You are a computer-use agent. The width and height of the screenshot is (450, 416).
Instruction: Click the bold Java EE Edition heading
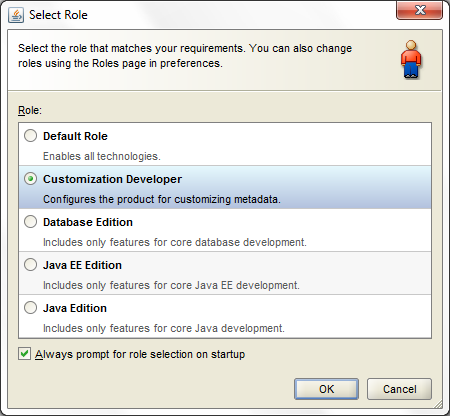pos(82,265)
